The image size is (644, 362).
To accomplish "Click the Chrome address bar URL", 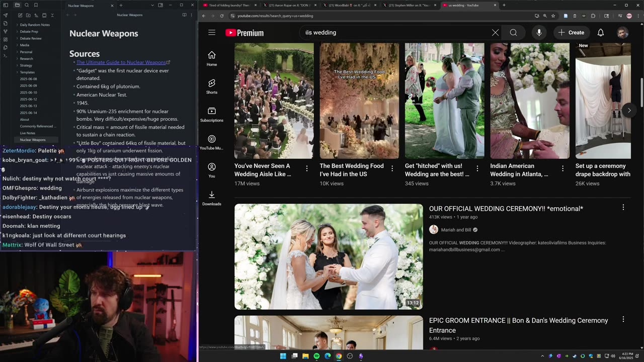I will [x=275, y=16].
